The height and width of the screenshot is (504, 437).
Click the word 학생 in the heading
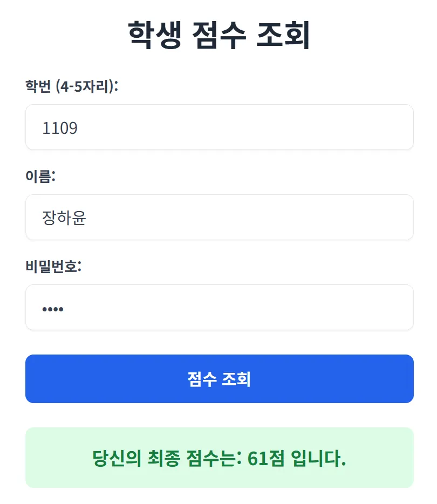click(x=155, y=35)
